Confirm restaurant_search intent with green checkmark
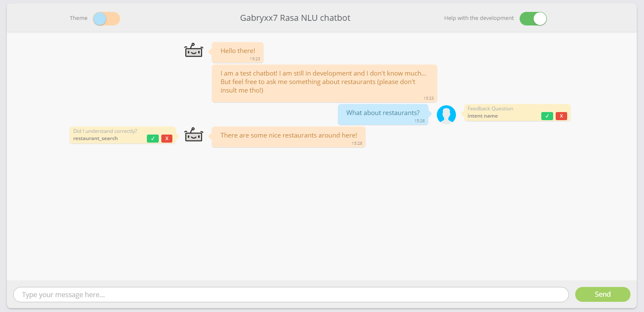This screenshot has height=312, width=644. (153, 138)
